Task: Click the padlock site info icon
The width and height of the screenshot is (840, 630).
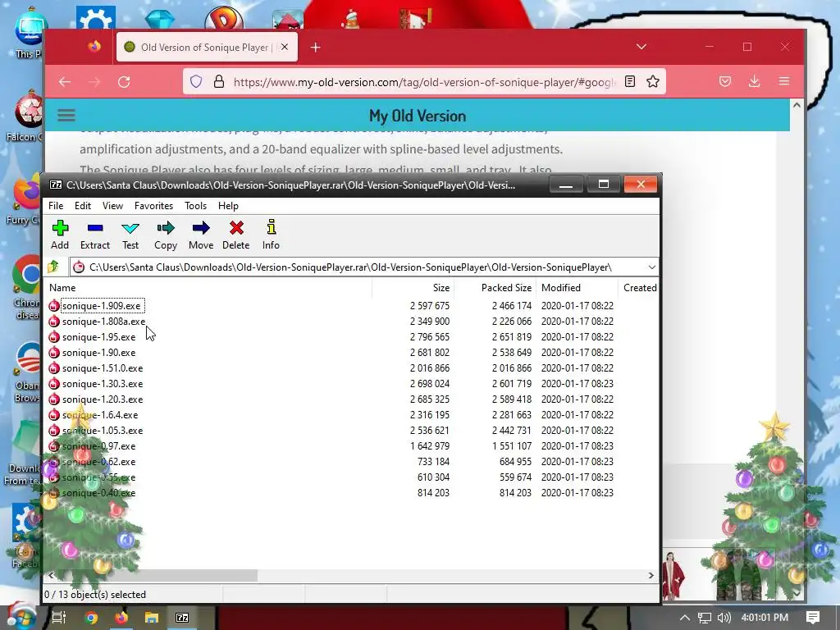Action: (x=218, y=81)
